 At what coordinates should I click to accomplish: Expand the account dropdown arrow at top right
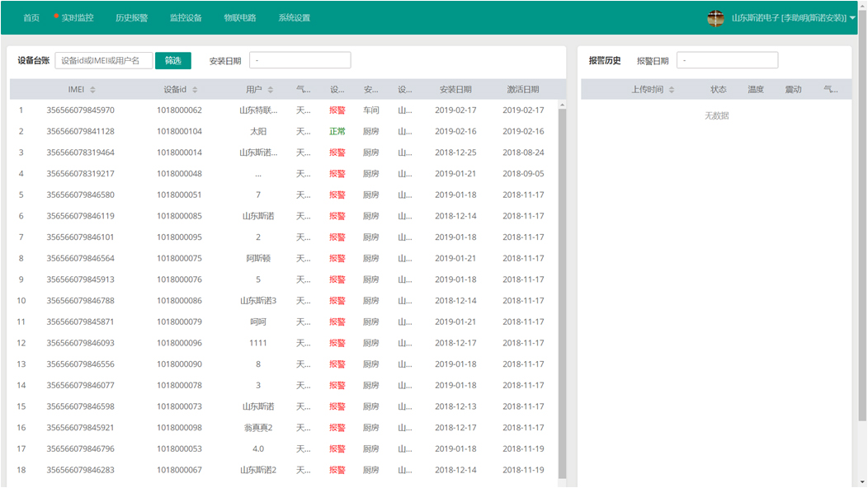tap(852, 18)
